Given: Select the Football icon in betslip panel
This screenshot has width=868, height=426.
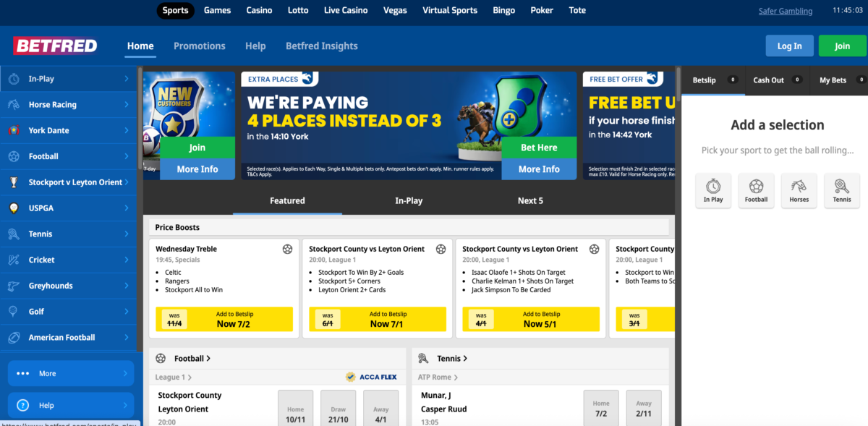Looking at the screenshot, I should [756, 191].
